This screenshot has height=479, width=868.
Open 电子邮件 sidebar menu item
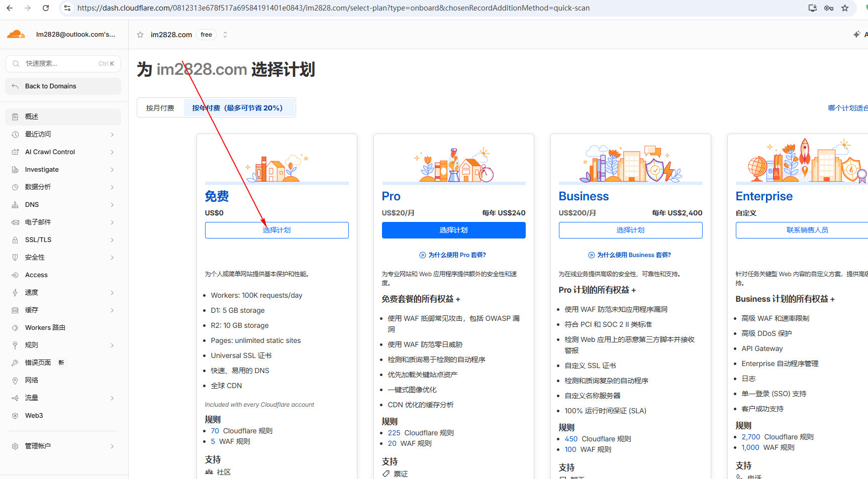pyautogui.click(x=63, y=222)
